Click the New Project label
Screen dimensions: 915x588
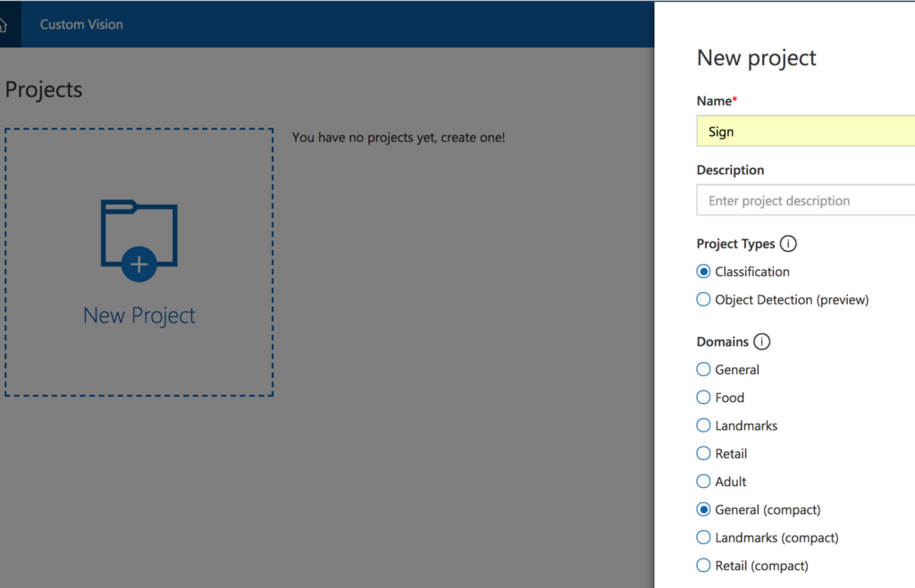click(x=139, y=315)
